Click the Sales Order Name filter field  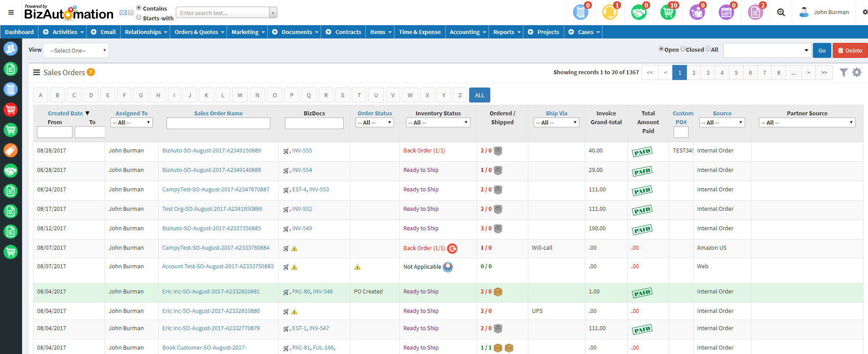click(218, 123)
